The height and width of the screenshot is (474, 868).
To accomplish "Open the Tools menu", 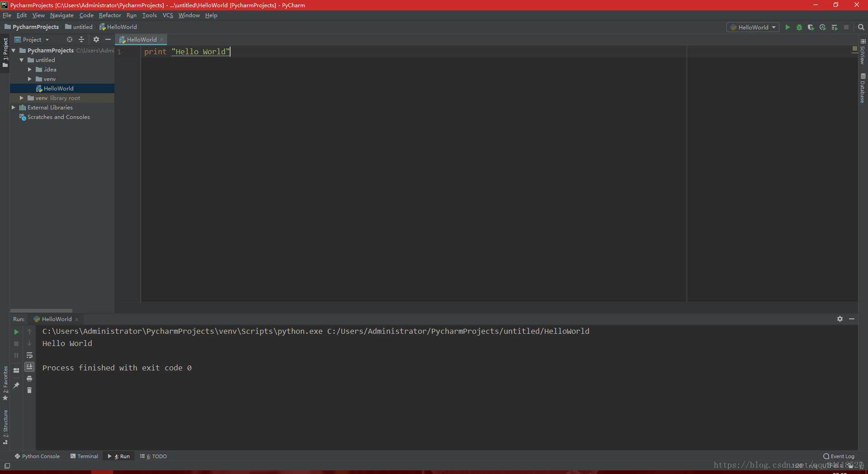I will click(x=149, y=15).
